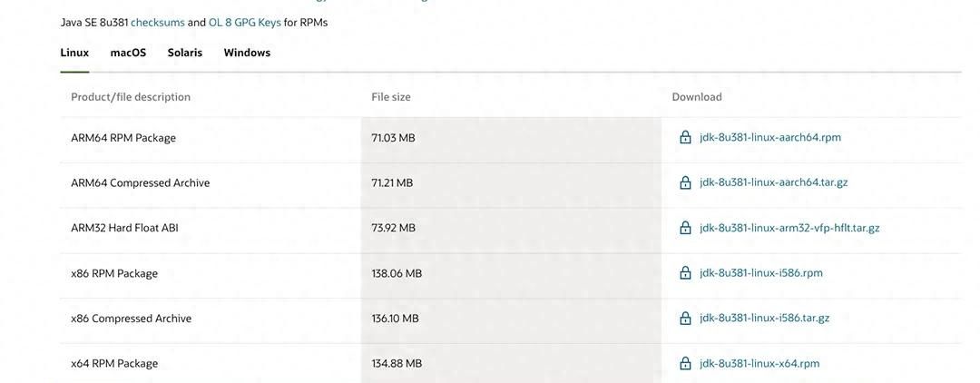Open the Java SE 8u381 checksums link
This screenshot has height=383, width=980.
tap(158, 22)
